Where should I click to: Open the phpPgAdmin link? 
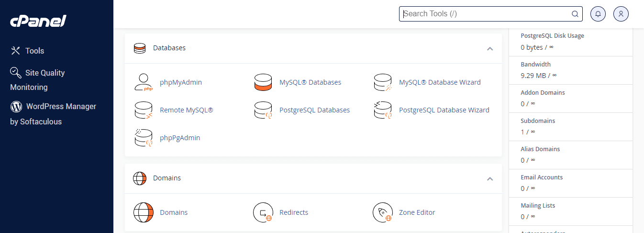click(x=180, y=138)
